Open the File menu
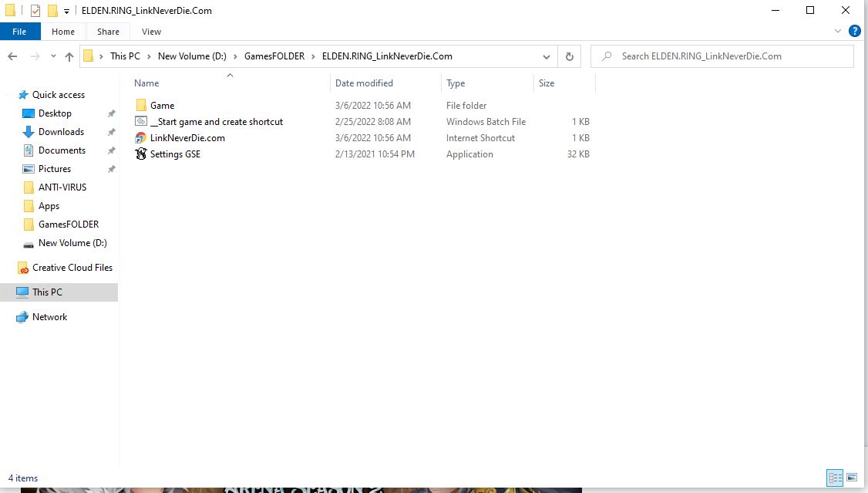The width and height of the screenshot is (868, 493). click(x=19, y=32)
